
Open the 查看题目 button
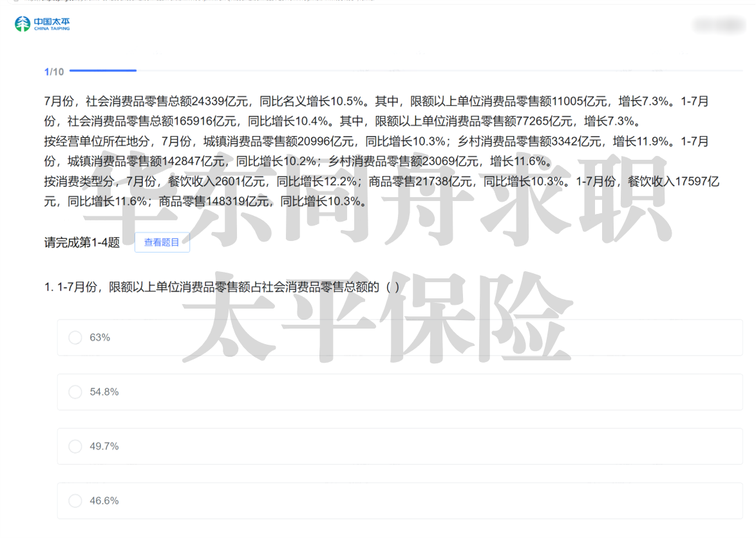(162, 242)
